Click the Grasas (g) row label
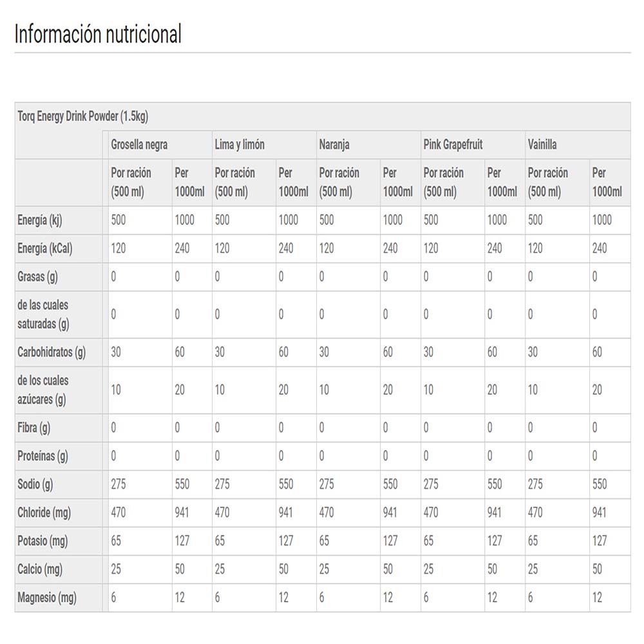 (x=37, y=277)
